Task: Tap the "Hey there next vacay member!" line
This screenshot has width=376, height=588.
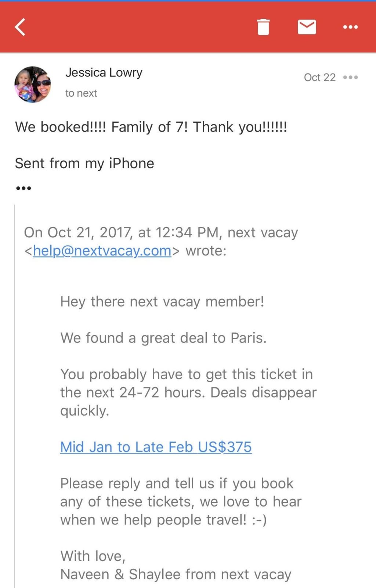Action: coord(162,302)
